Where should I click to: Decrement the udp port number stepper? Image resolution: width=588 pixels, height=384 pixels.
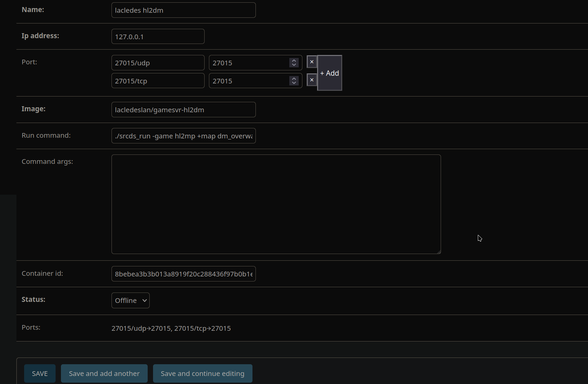click(294, 65)
